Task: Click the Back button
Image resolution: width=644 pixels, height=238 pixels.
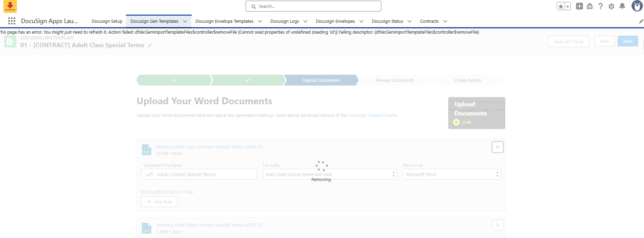Action: coord(604,41)
